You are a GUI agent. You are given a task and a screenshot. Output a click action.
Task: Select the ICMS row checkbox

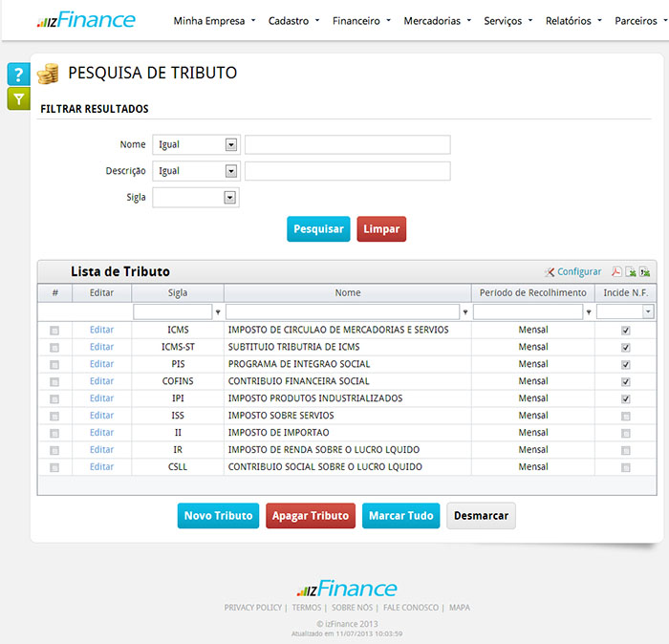[54, 331]
